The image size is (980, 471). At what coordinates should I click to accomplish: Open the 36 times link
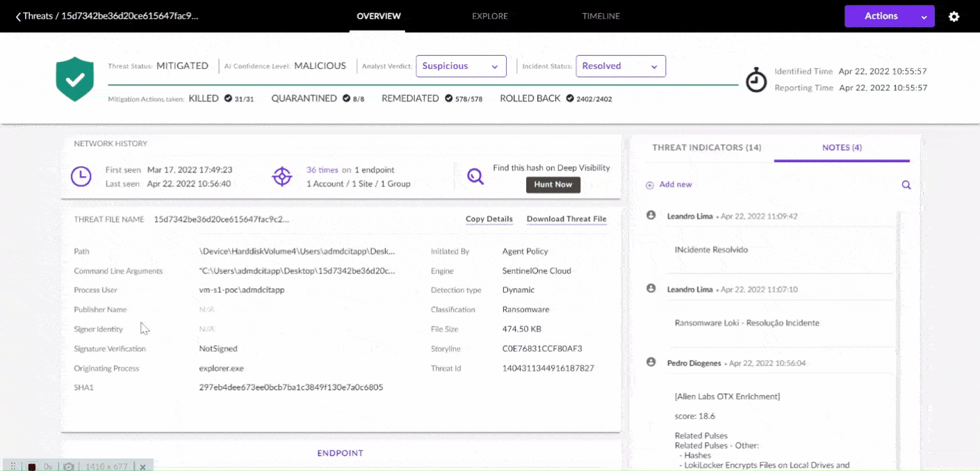tap(322, 170)
